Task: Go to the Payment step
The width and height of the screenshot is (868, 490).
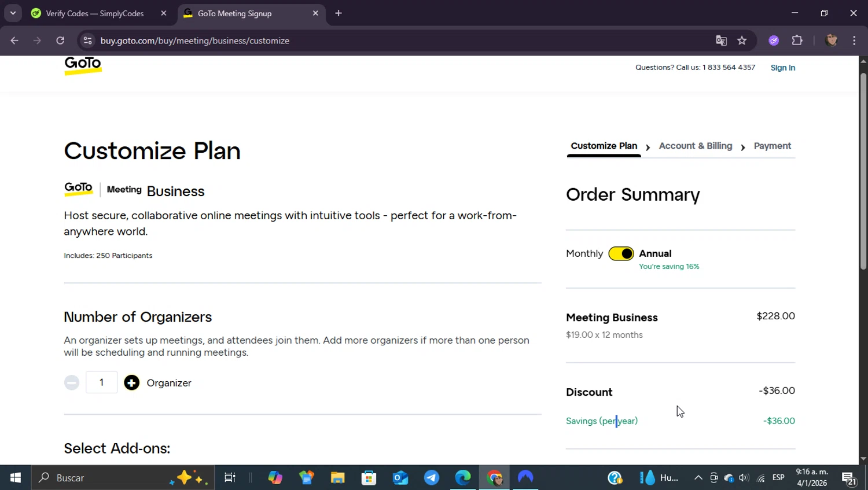Action: (x=772, y=146)
